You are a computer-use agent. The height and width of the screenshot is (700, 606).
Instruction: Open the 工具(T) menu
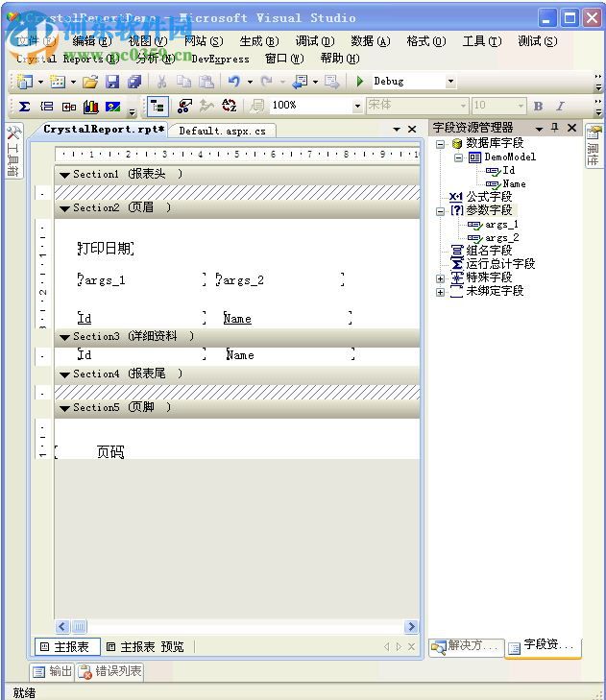pyautogui.click(x=482, y=41)
